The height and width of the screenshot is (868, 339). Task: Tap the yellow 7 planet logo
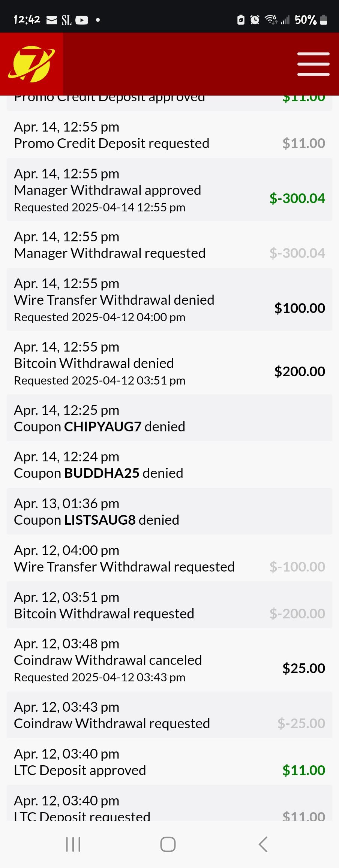point(32,64)
